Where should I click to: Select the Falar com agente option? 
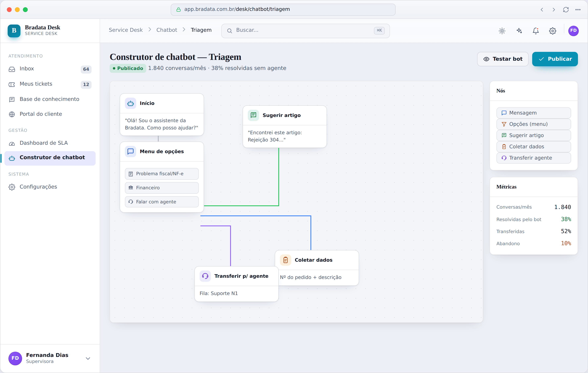tap(162, 202)
